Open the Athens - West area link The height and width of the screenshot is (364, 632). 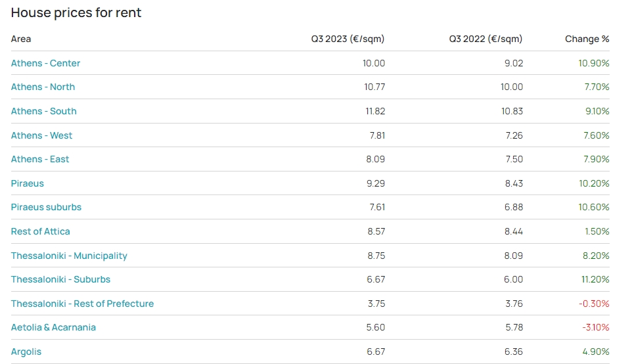[41, 135]
